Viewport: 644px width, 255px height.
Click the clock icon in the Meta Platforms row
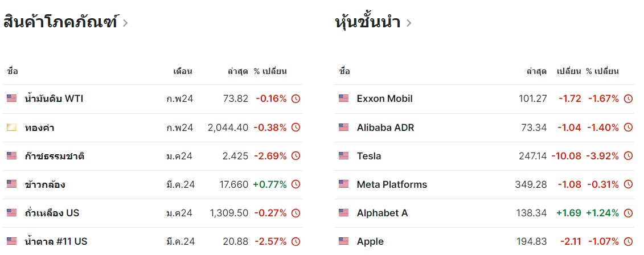pos(628,184)
